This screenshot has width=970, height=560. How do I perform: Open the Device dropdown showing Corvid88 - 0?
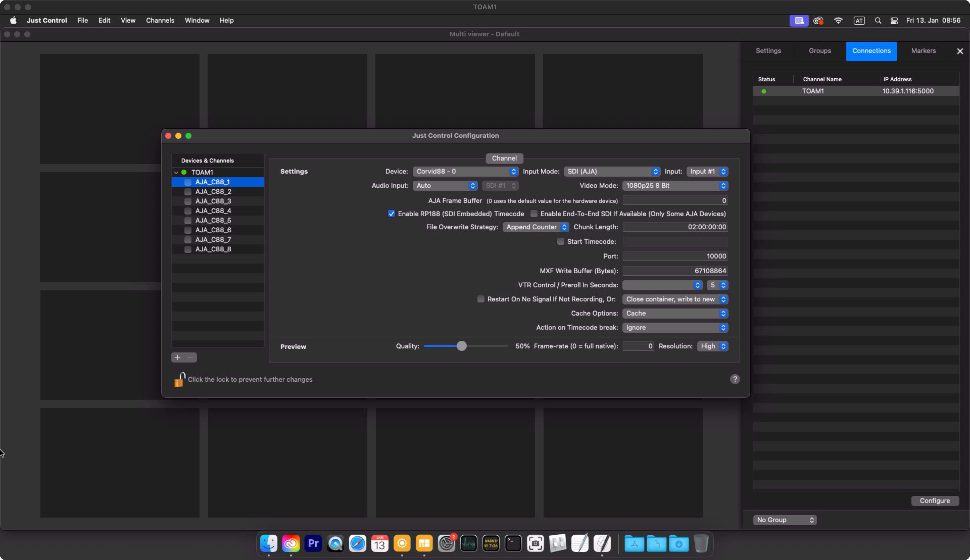point(465,172)
